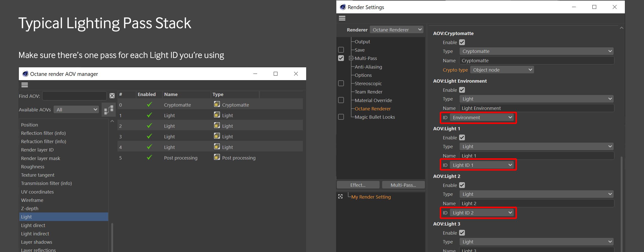The height and width of the screenshot is (252, 644).
Task: Select Anti-Aliasing in the settings tree
Action: tap(368, 67)
